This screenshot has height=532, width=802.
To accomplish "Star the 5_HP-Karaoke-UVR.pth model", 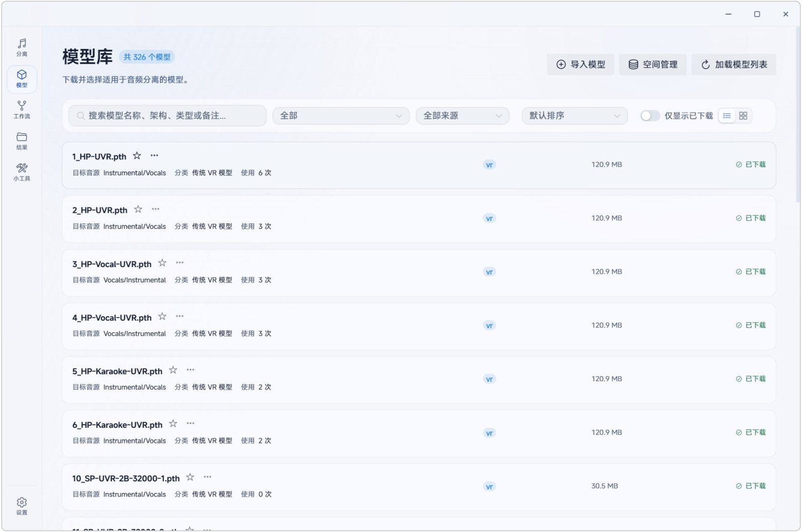I will (x=173, y=370).
